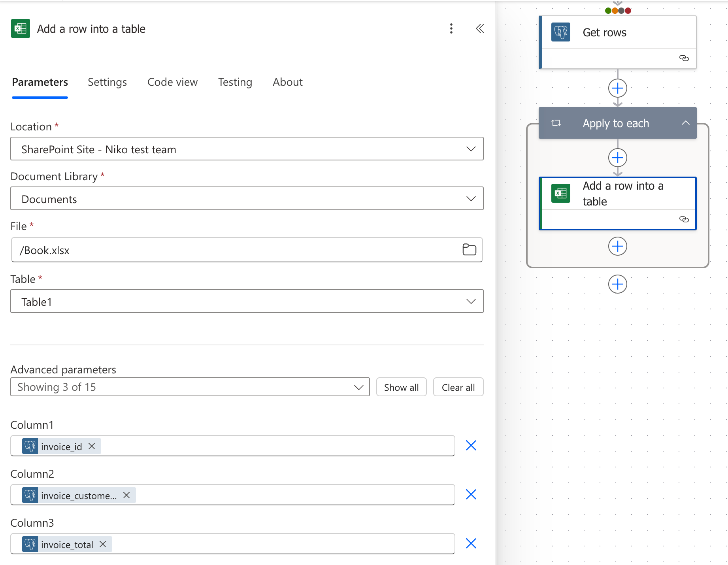Image resolution: width=728 pixels, height=565 pixels.
Task: Click the Apply to each header title
Action: [x=616, y=123]
